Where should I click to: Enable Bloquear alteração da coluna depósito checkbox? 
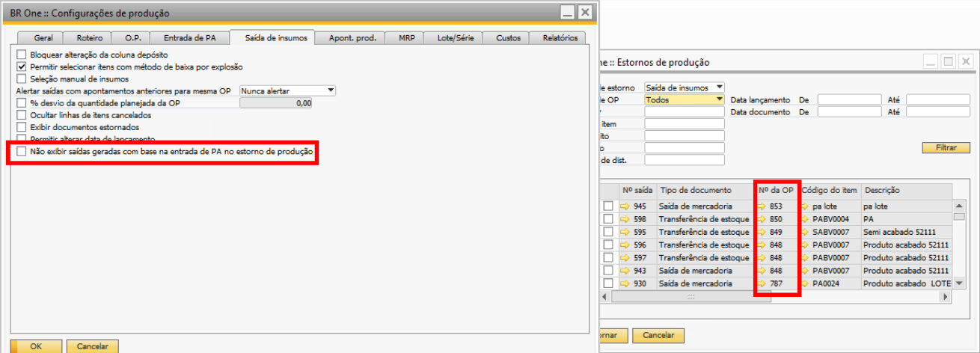22,55
